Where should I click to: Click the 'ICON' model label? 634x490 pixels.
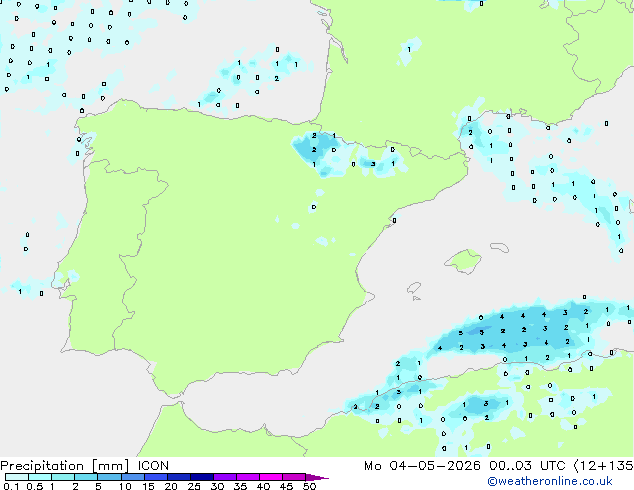(153, 466)
